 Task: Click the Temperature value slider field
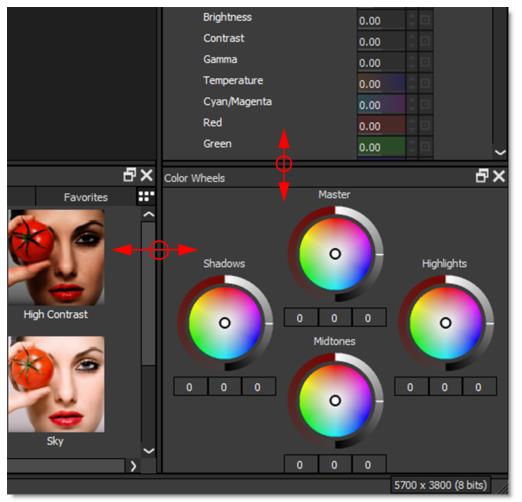pos(381,84)
